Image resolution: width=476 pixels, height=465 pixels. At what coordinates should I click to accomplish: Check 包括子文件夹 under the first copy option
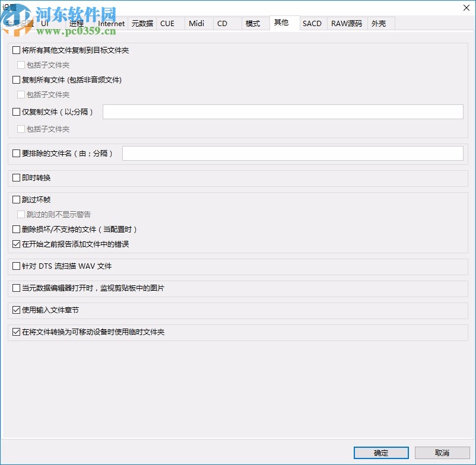click(x=21, y=65)
